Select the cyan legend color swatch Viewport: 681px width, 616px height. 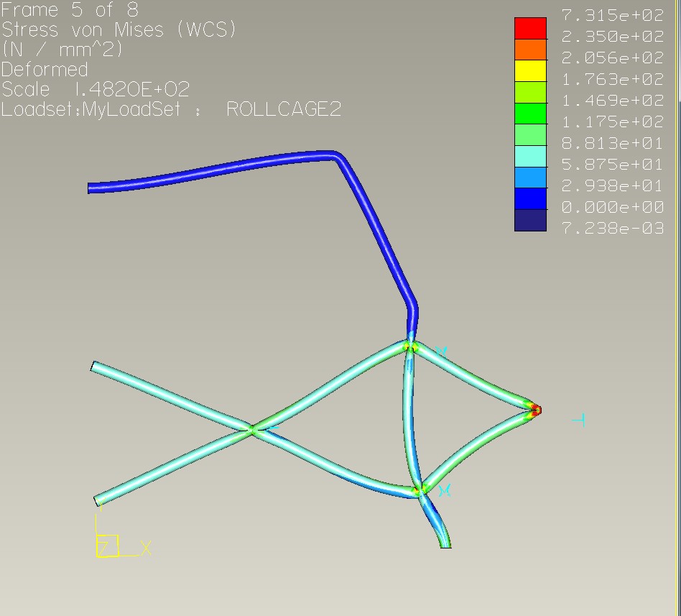[x=530, y=156]
